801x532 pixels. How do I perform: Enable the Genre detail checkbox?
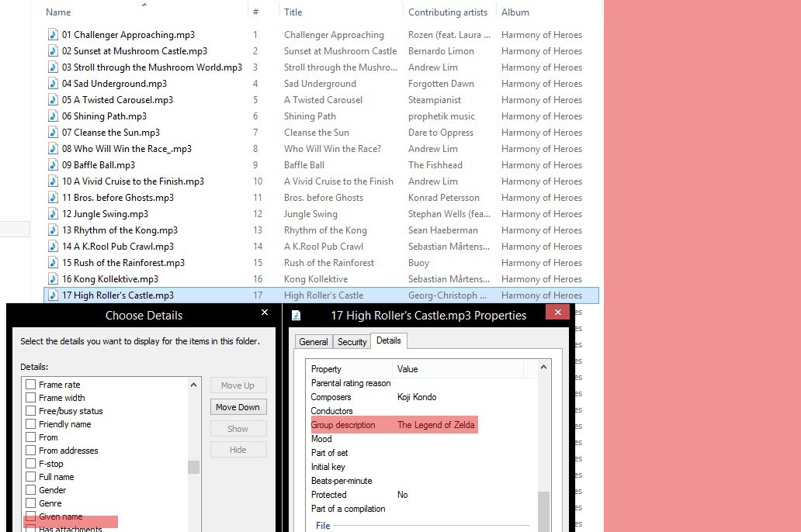30,503
